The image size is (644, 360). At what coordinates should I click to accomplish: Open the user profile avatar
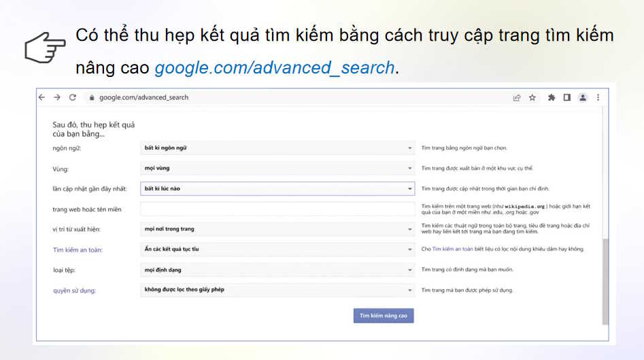[x=583, y=97]
